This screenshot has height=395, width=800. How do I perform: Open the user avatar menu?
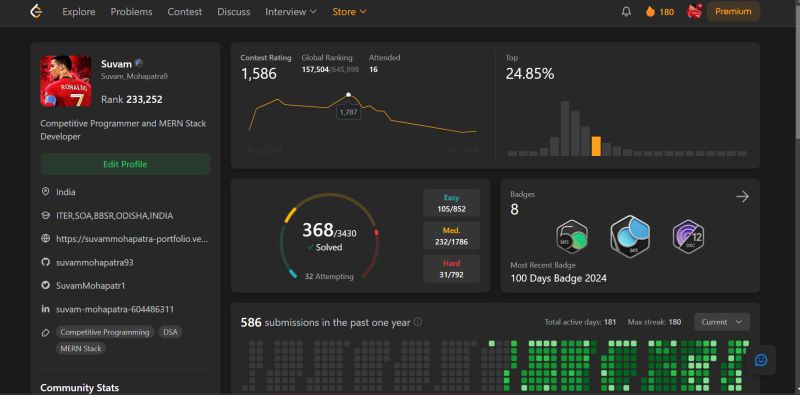(x=694, y=11)
